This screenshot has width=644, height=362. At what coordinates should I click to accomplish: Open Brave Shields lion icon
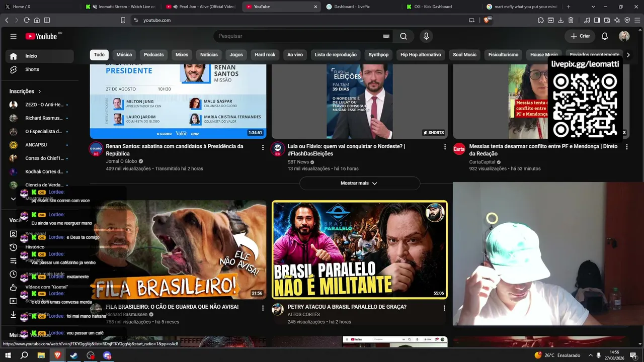pyautogui.click(x=487, y=20)
